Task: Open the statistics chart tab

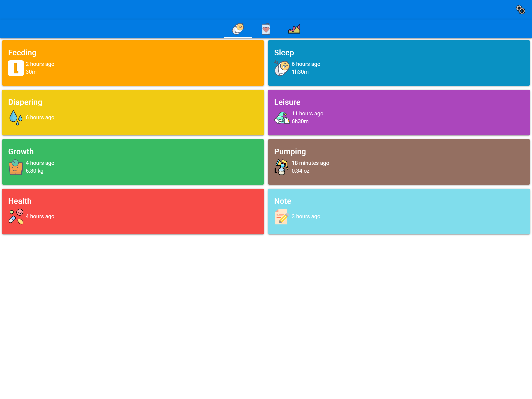Action: 294,29
